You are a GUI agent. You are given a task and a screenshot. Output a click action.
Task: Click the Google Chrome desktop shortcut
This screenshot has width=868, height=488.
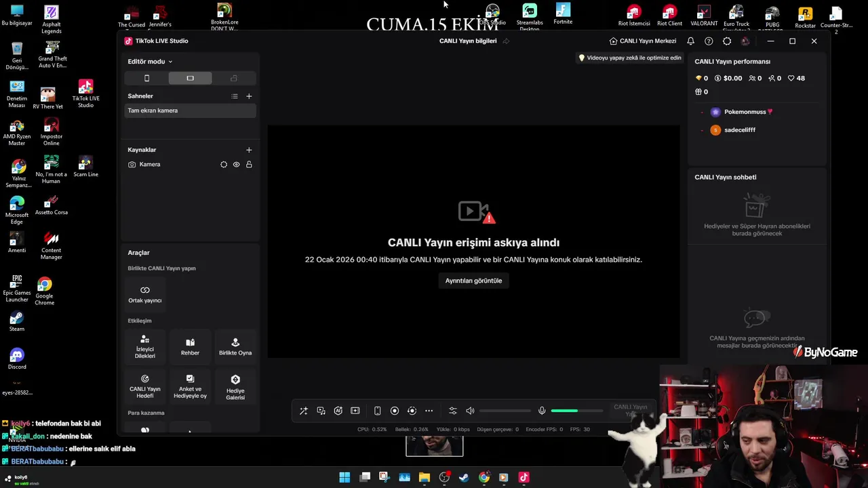(44, 291)
